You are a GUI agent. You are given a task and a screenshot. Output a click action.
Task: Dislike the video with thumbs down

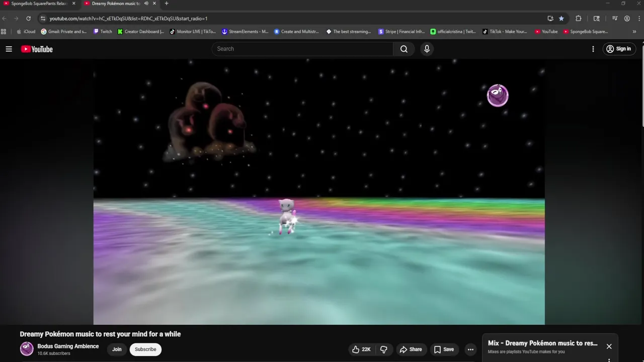(x=384, y=349)
